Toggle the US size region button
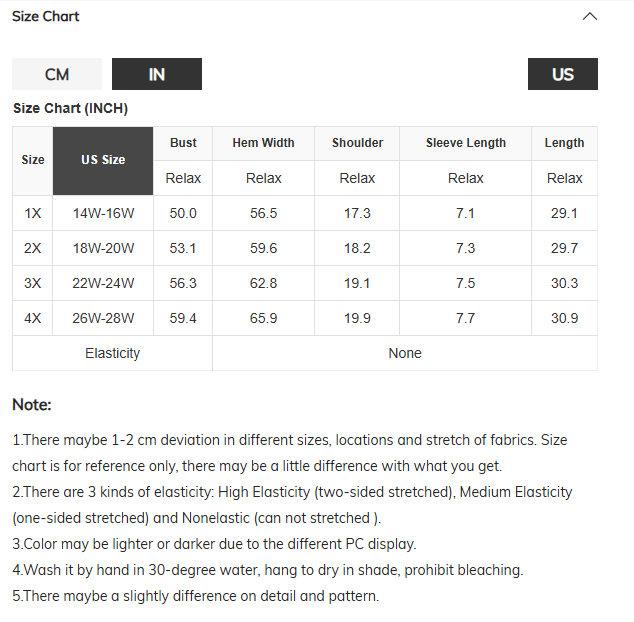 coord(563,74)
